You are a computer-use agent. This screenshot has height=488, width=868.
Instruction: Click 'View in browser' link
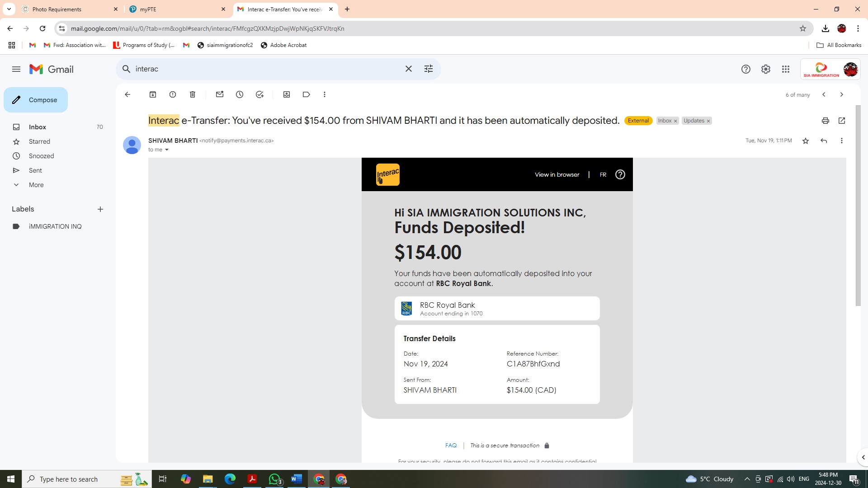tap(557, 174)
